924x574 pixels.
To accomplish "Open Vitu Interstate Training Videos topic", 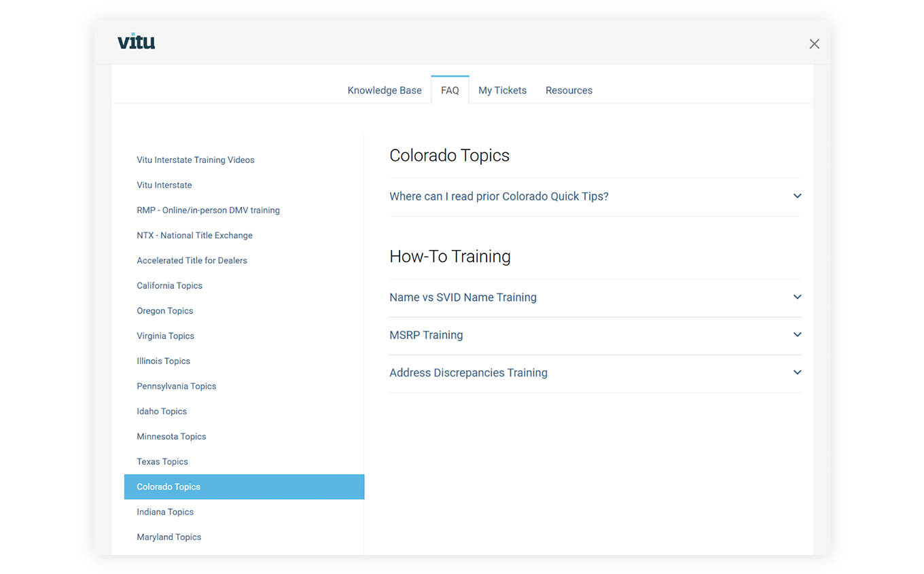I will (196, 160).
